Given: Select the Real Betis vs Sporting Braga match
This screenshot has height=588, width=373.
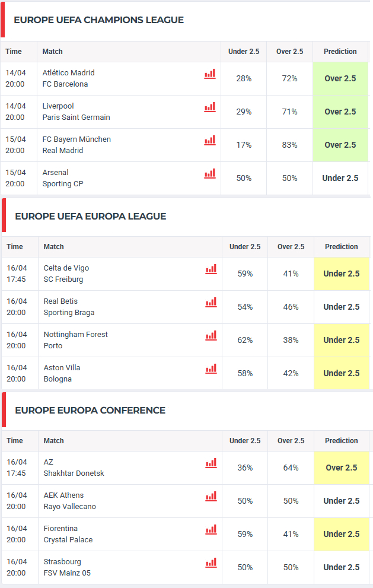Looking at the screenshot, I should [x=69, y=307].
